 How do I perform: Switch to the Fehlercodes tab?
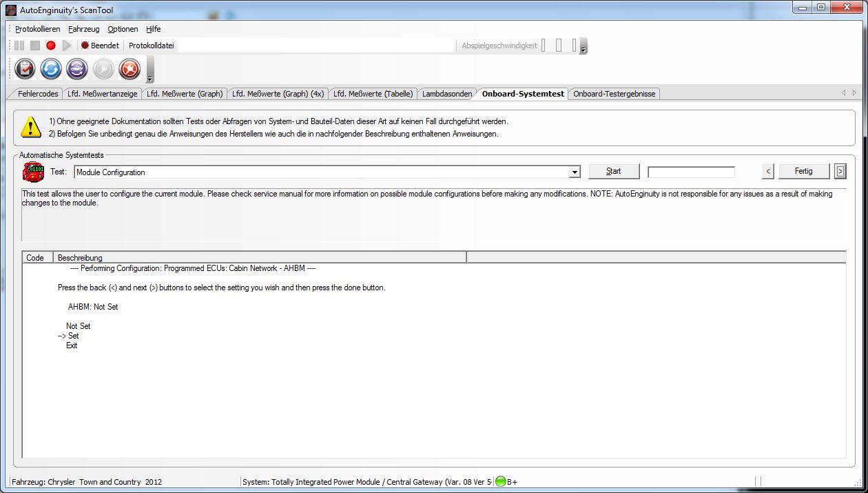[x=38, y=94]
